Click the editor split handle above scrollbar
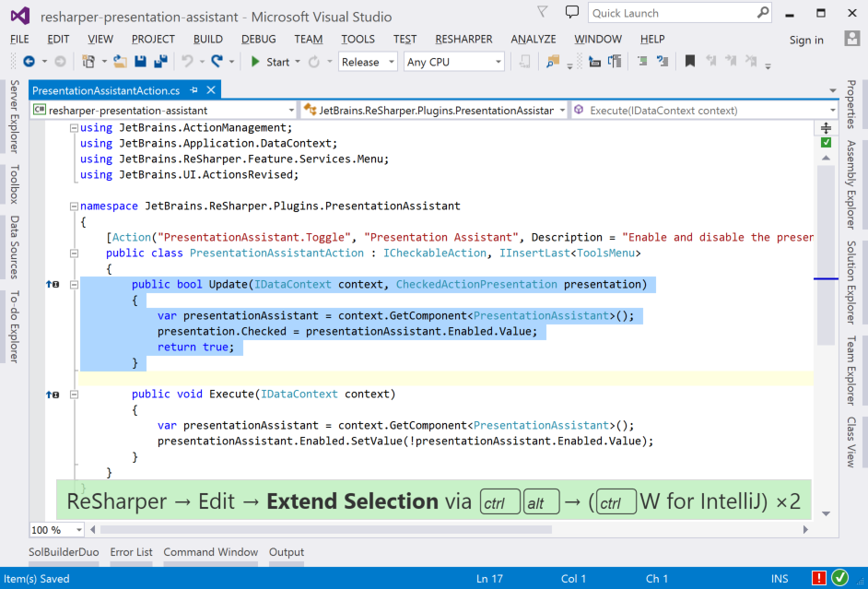This screenshot has height=589, width=868. [826, 128]
